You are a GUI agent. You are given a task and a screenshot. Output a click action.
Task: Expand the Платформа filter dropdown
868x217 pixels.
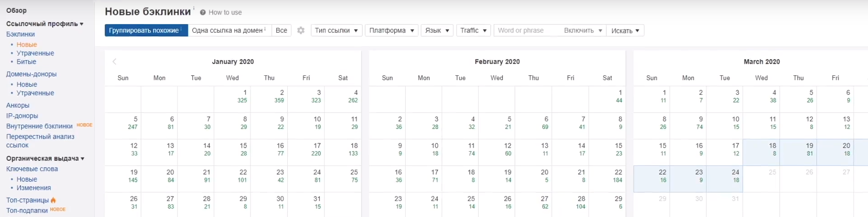[x=392, y=30]
